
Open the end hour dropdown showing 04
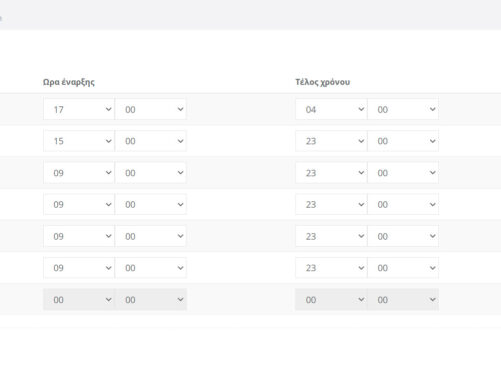[331, 109]
